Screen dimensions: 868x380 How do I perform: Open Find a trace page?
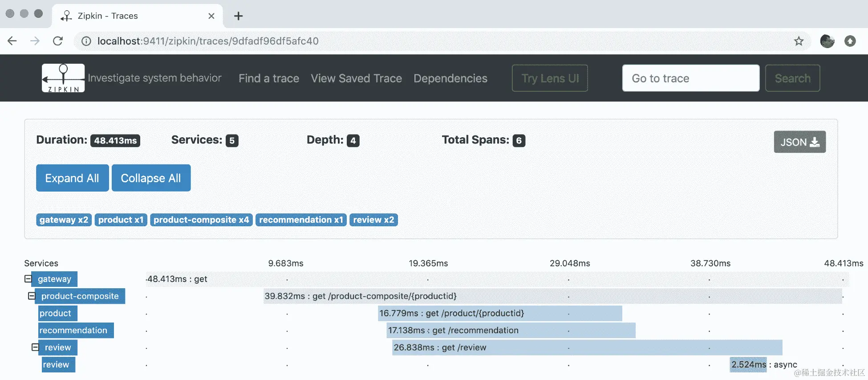269,78
